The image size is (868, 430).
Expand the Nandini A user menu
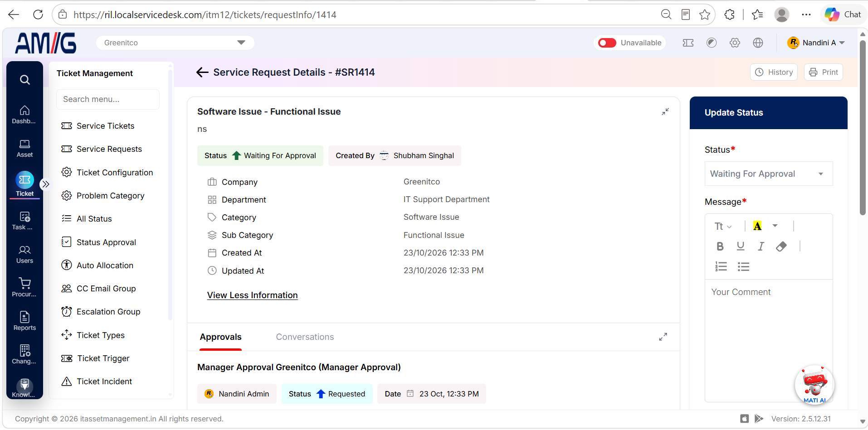click(x=816, y=43)
